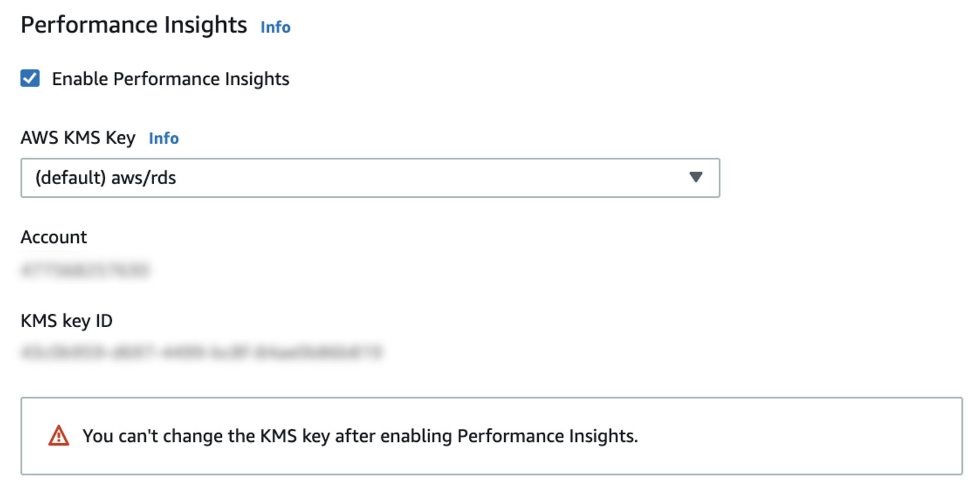
Task: Open Info next to Performance Insights heading
Action: point(275,27)
